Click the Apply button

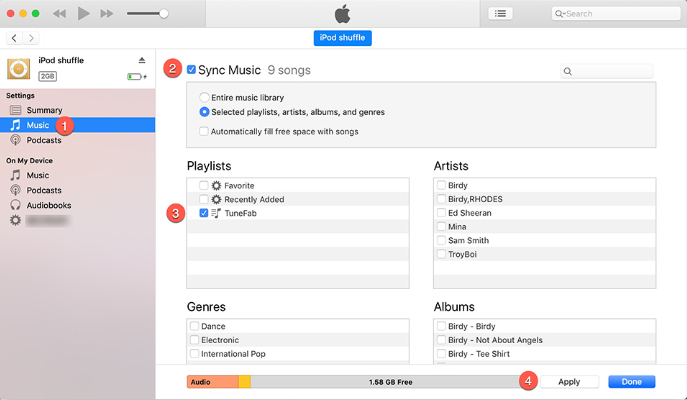click(569, 382)
